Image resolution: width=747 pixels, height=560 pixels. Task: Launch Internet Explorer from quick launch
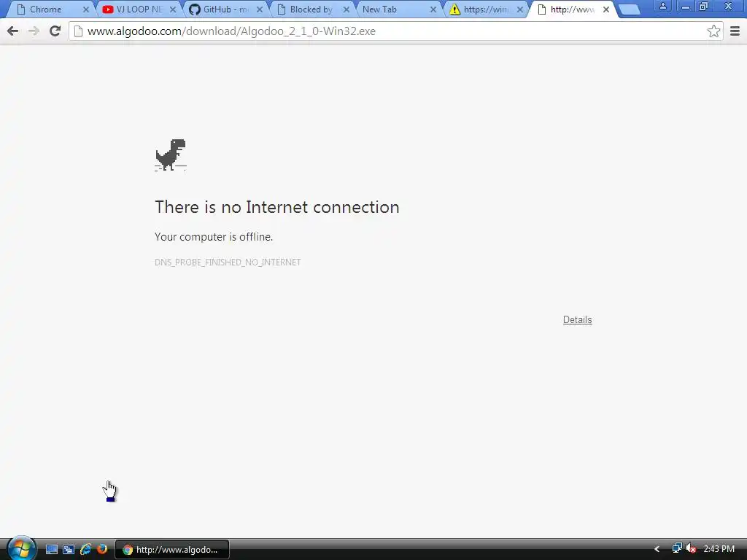point(86,549)
